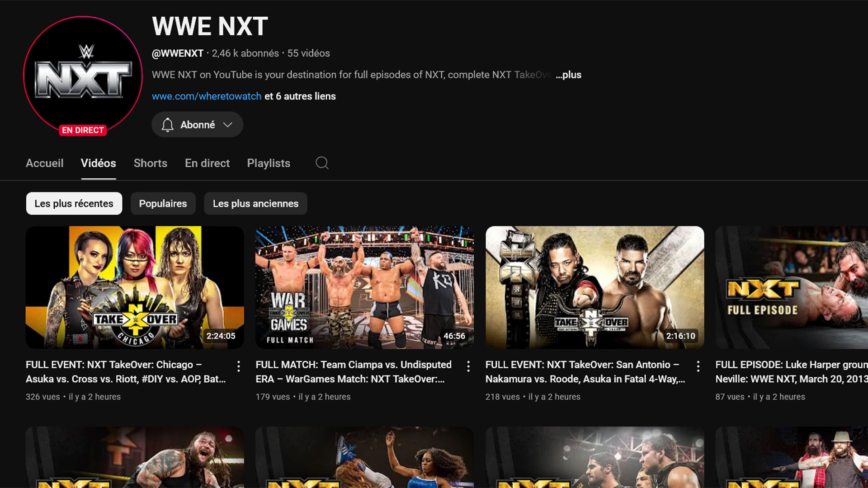
Task: Click the 218 vues metadata text
Action: tap(503, 397)
